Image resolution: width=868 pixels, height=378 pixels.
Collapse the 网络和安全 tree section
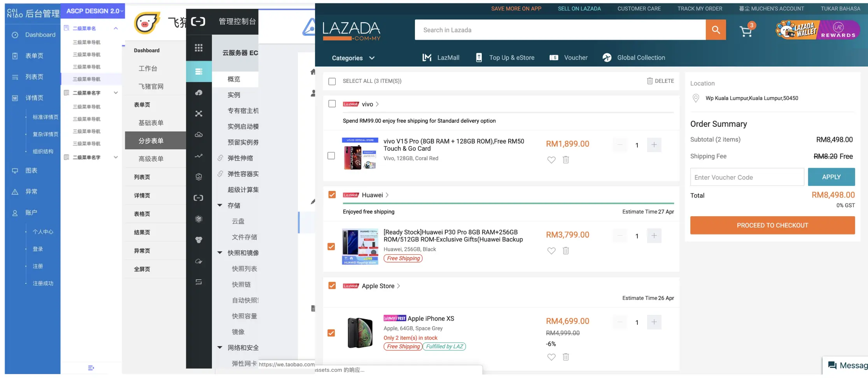click(220, 348)
